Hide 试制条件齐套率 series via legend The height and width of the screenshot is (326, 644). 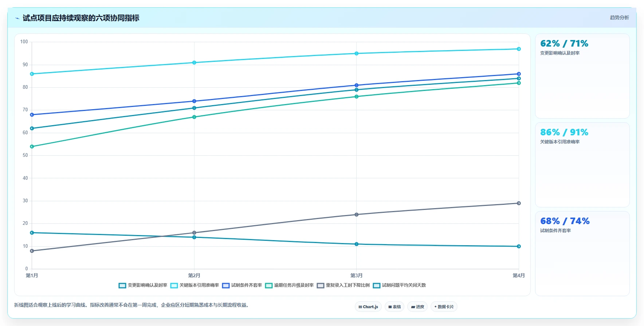tap(242, 285)
